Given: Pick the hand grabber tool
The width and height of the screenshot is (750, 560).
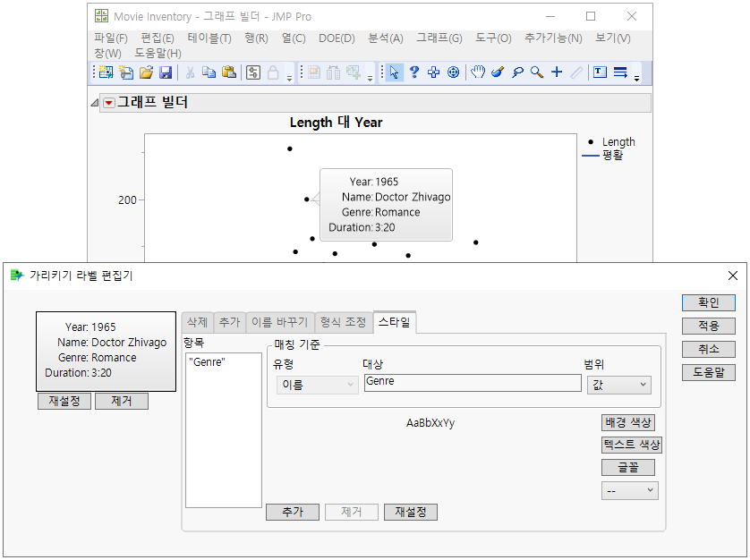Looking at the screenshot, I should click(478, 72).
